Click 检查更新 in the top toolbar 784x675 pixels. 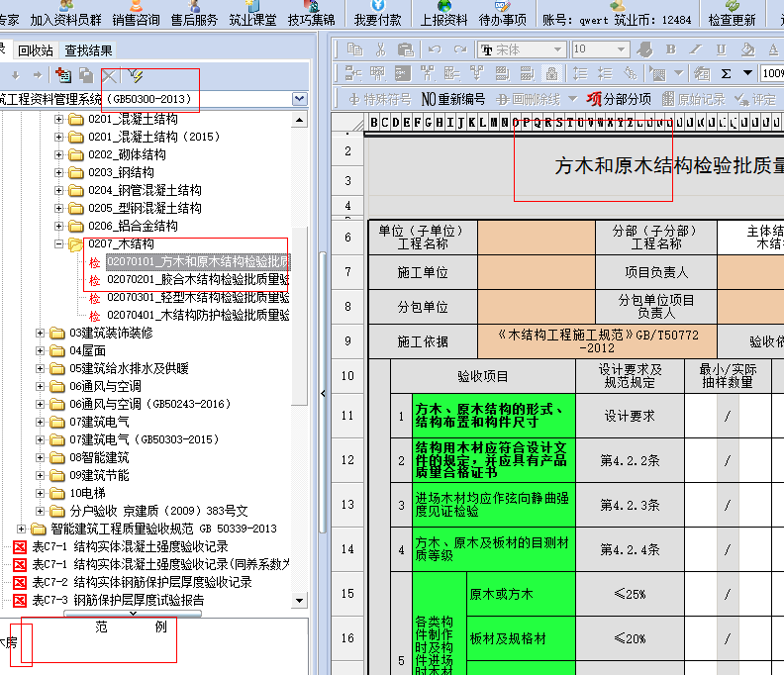732,19
